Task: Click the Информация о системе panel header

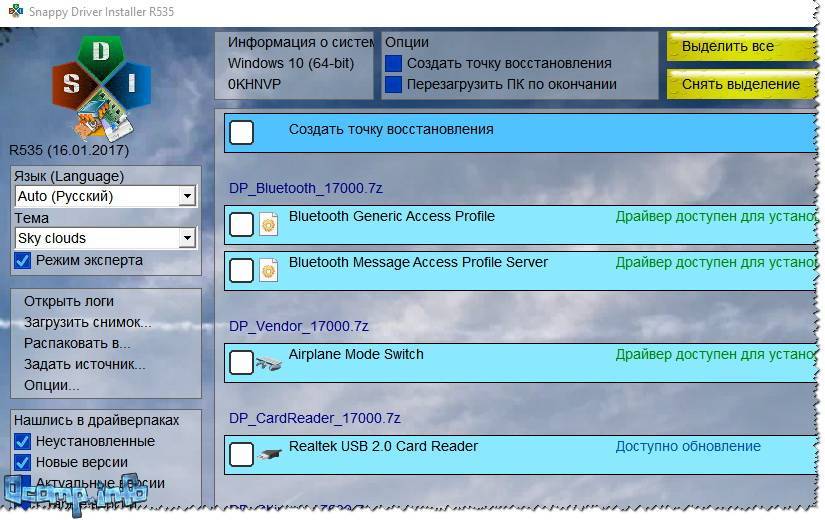Action: click(x=300, y=42)
